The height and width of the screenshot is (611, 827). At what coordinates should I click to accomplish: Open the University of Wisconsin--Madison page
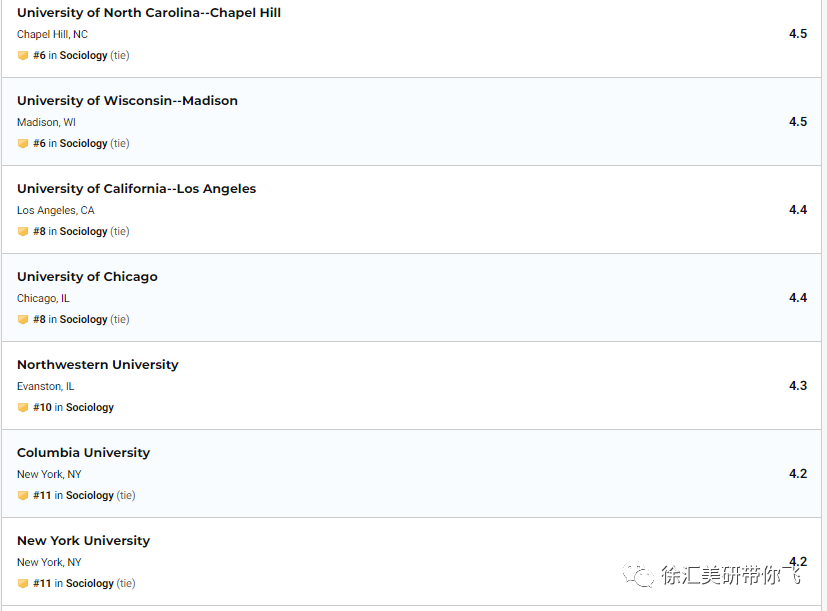pyautogui.click(x=127, y=101)
